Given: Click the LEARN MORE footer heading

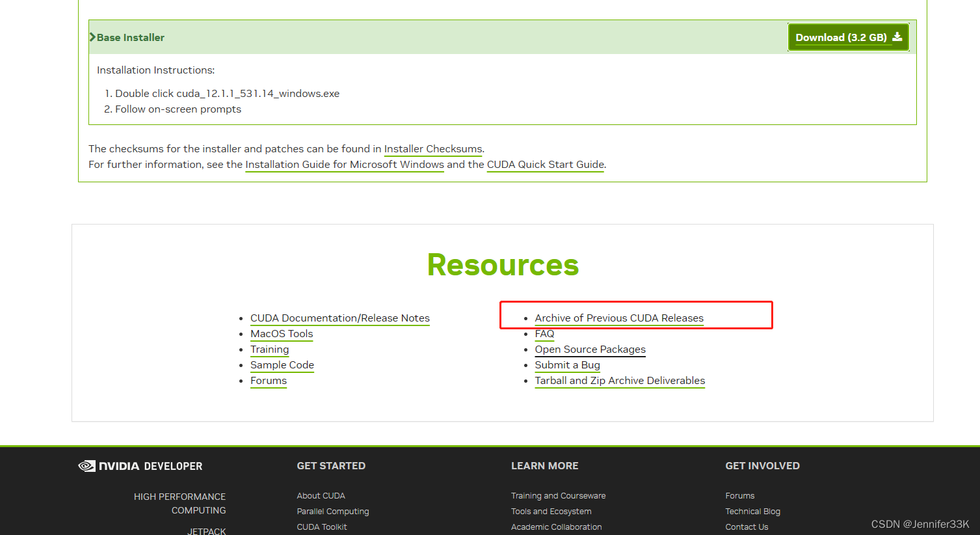Looking at the screenshot, I should pyautogui.click(x=545, y=466).
